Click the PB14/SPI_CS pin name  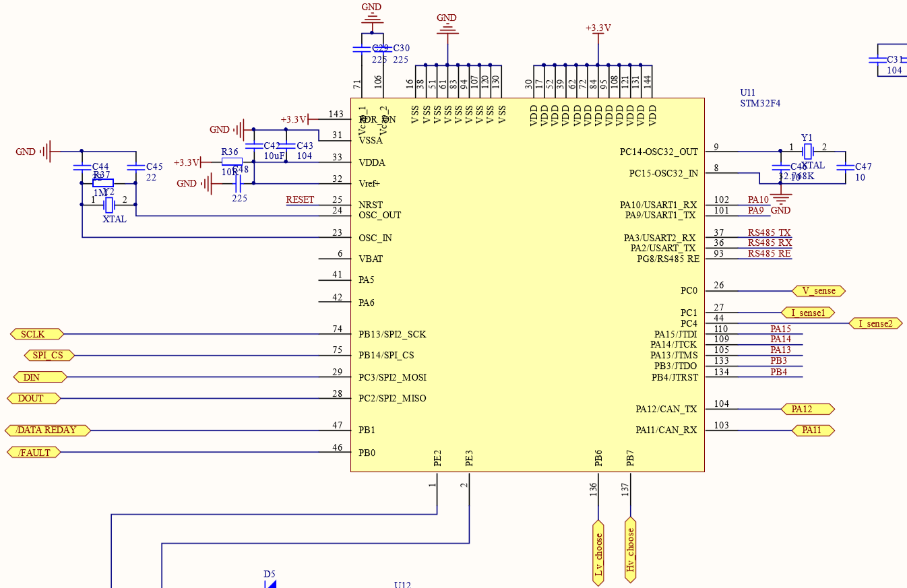(x=386, y=356)
